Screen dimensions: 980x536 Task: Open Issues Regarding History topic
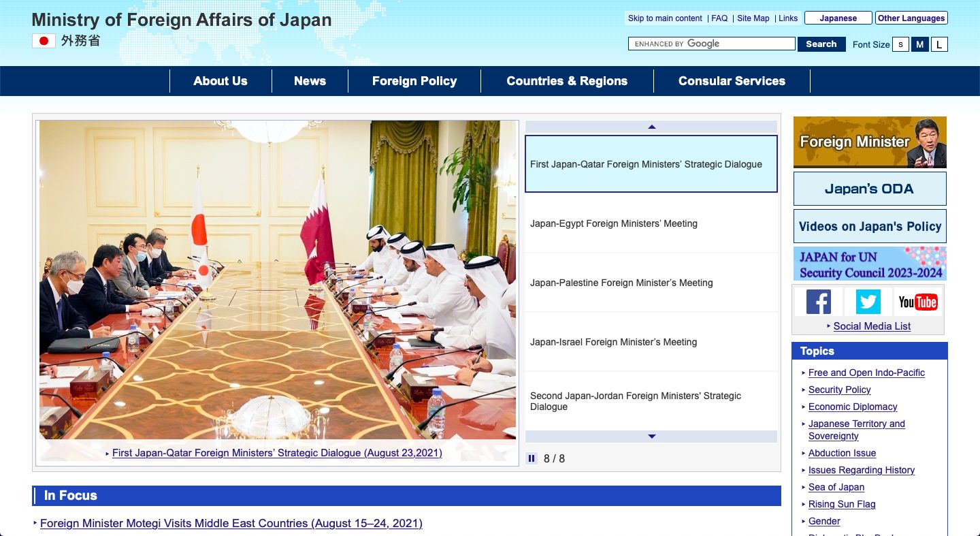tap(862, 470)
